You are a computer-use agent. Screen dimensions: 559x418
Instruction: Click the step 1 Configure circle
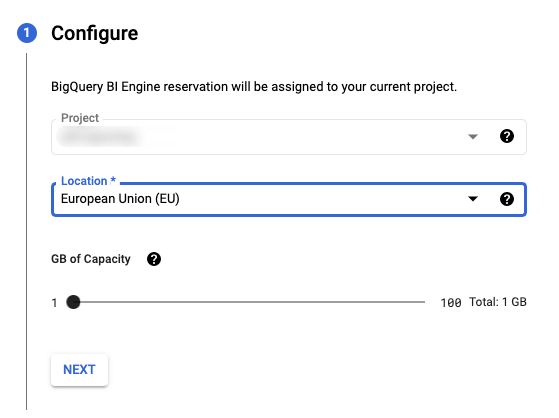click(x=27, y=33)
